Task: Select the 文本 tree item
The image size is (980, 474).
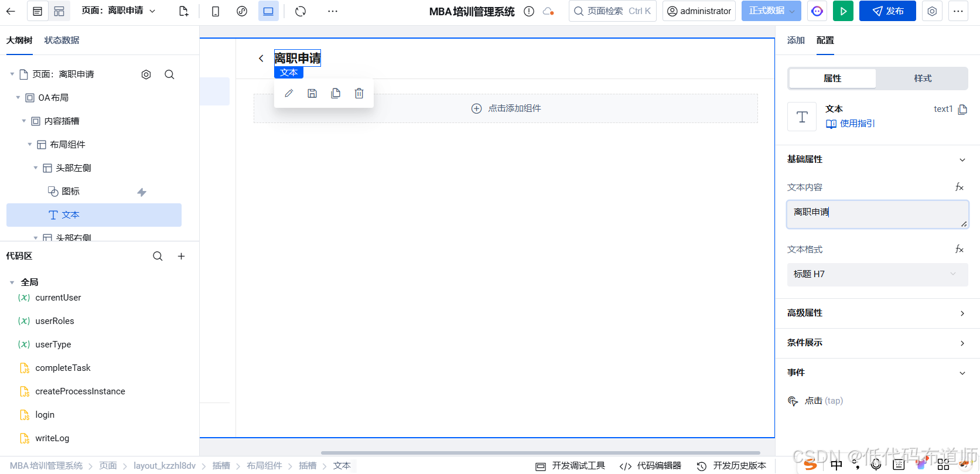Action: [94, 215]
